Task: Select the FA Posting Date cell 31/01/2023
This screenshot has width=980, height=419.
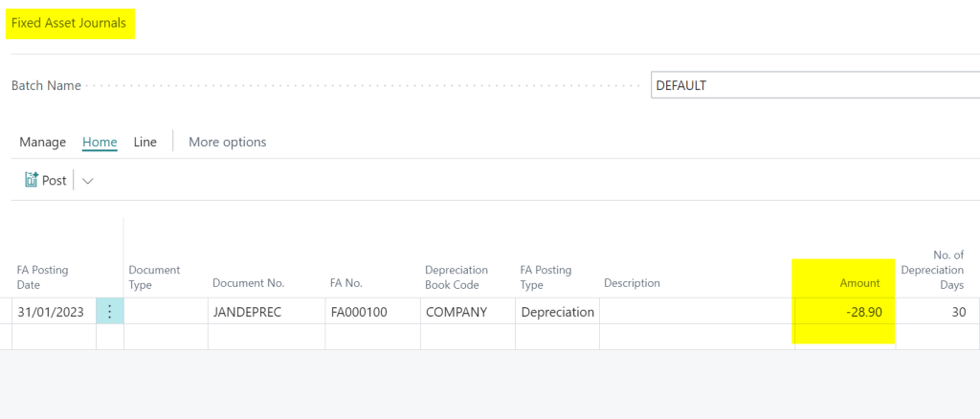Action: pyautogui.click(x=54, y=311)
